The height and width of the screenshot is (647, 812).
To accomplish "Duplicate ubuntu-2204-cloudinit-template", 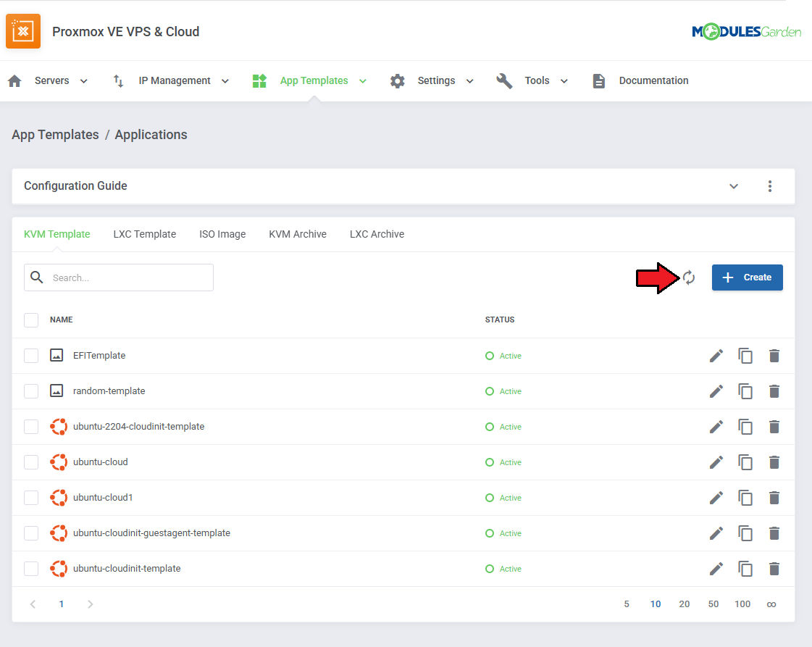I will 745,427.
